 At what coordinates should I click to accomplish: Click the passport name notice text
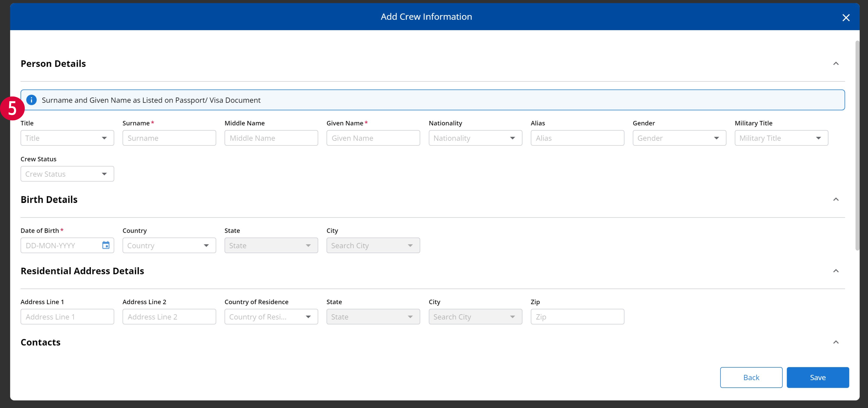click(151, 100)
